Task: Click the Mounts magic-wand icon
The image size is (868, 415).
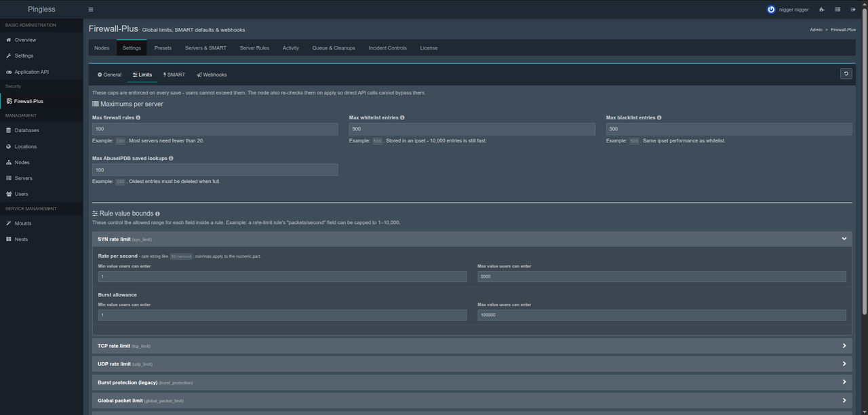Action: point(9,223)
